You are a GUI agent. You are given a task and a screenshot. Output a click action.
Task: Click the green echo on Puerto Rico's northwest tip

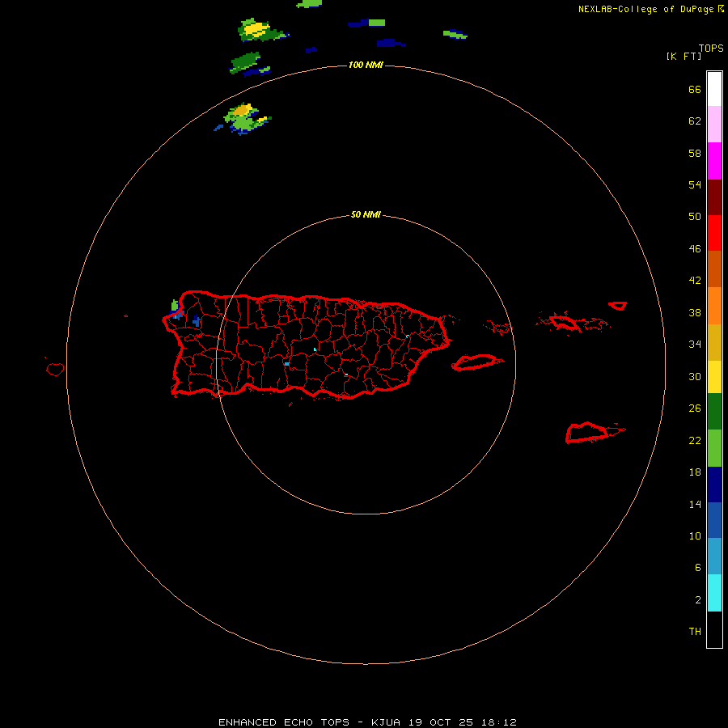point(175,305)
